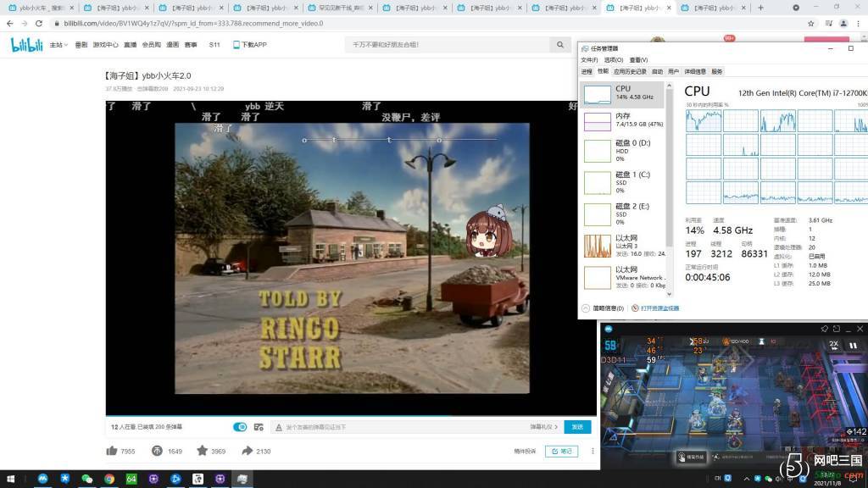Image resolution: width=868 pixels, height=488 pixels.
Task: Select VMware Network 以太网 entry
Action: tap(623, 277)
